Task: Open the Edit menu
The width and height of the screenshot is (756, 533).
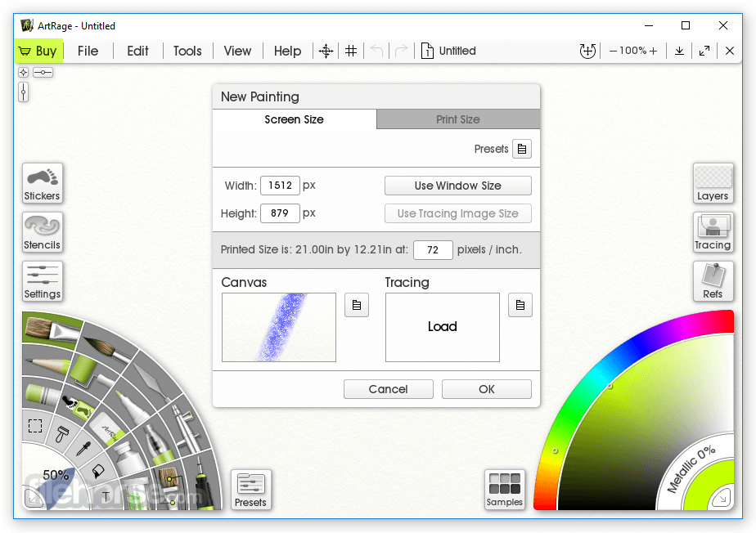Action: (x=138, y=51)
